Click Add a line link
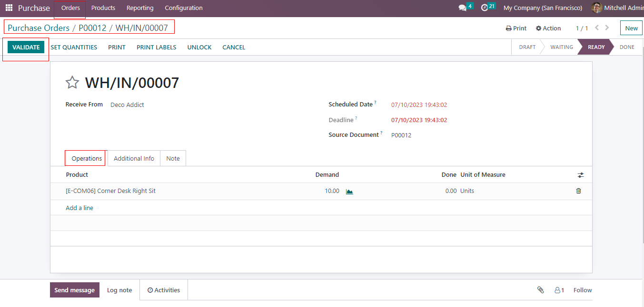 (79, 208)
